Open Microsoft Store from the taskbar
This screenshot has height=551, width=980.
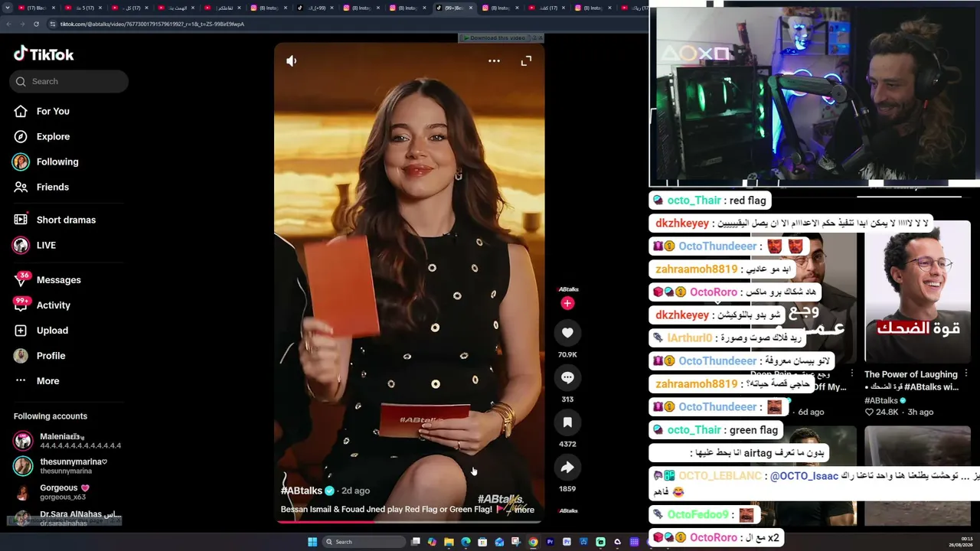coord(482,542)
